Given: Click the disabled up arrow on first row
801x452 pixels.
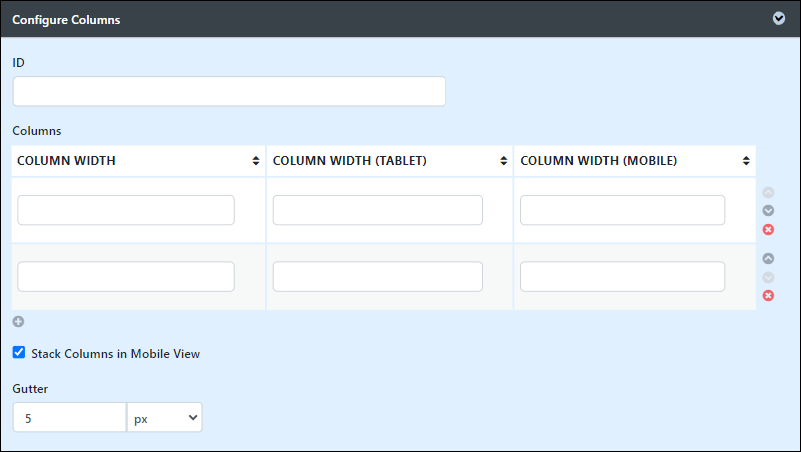Looking at the screenshot, I should pos(768,193).
